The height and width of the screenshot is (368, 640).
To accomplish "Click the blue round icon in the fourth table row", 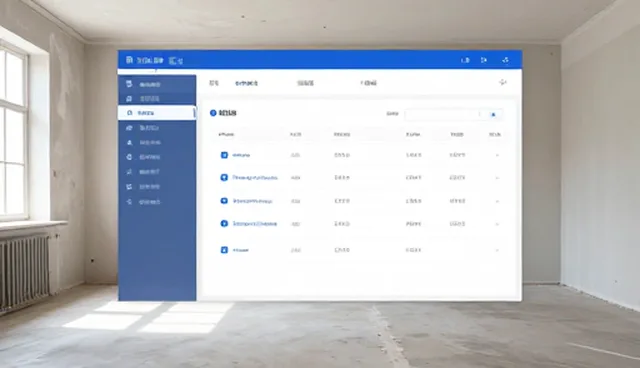I will [x=224, y=224].
